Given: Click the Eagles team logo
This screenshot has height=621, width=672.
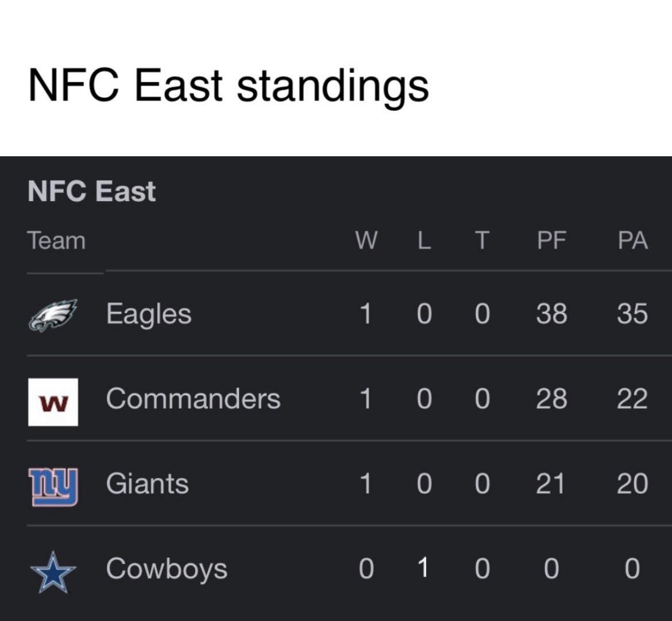Looking at the screenshot, I should pyautogui.click(x=53, y=315).
